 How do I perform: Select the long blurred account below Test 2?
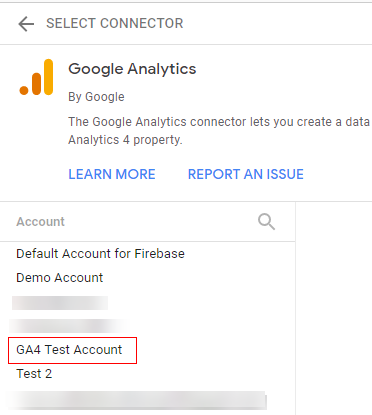click(137, 401)
